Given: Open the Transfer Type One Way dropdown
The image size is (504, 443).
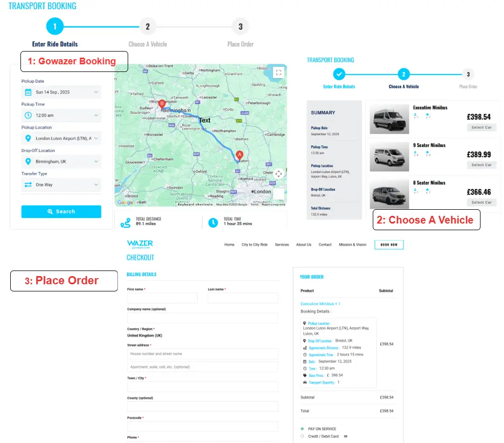Looking at the screenshot, I should point(61,185).
